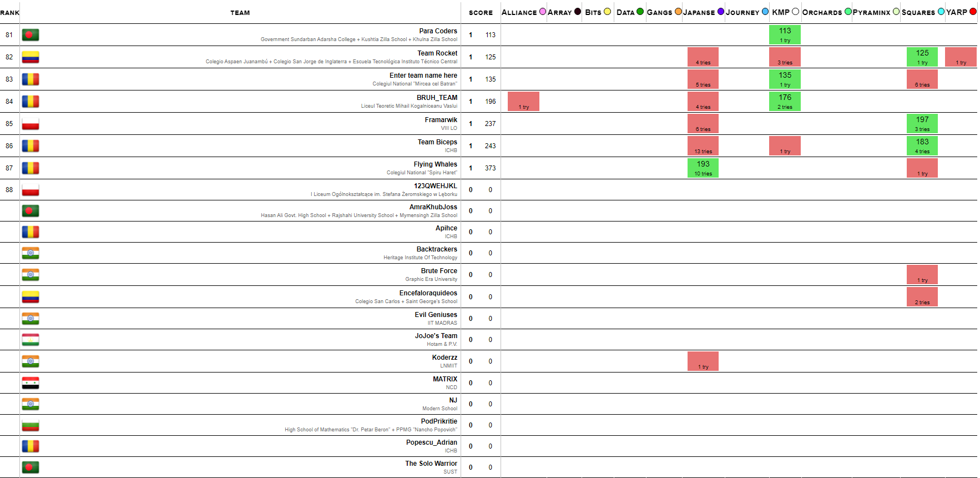980x478 pixels.
Task: Click the Romania flag next to Flying Whales
Action: 31,168
